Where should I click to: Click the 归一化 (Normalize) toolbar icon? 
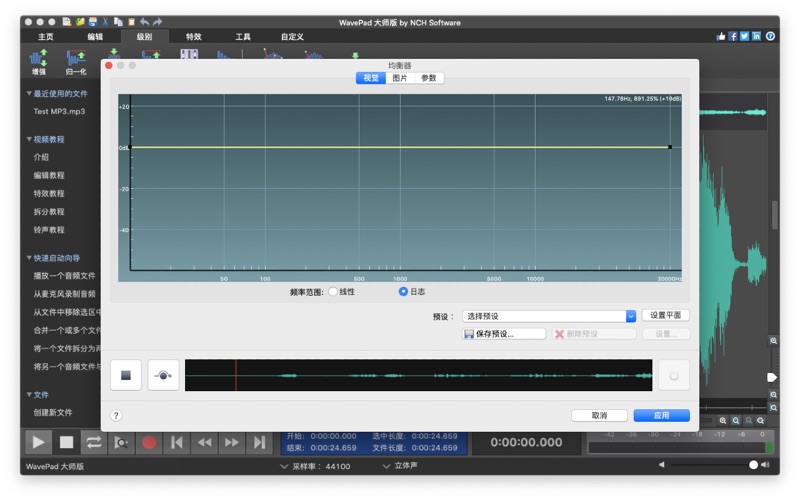tap(76, 62)
